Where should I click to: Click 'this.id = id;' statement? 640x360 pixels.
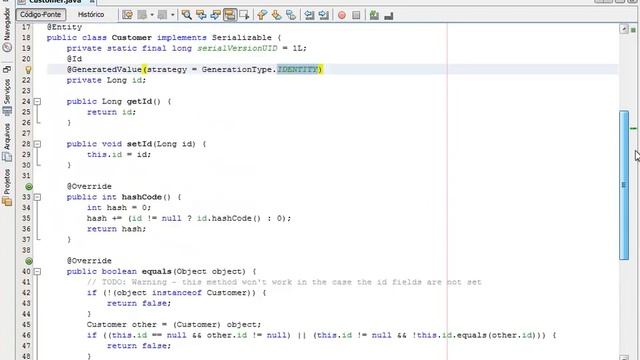pyautogui.click(x=119, y=154)
